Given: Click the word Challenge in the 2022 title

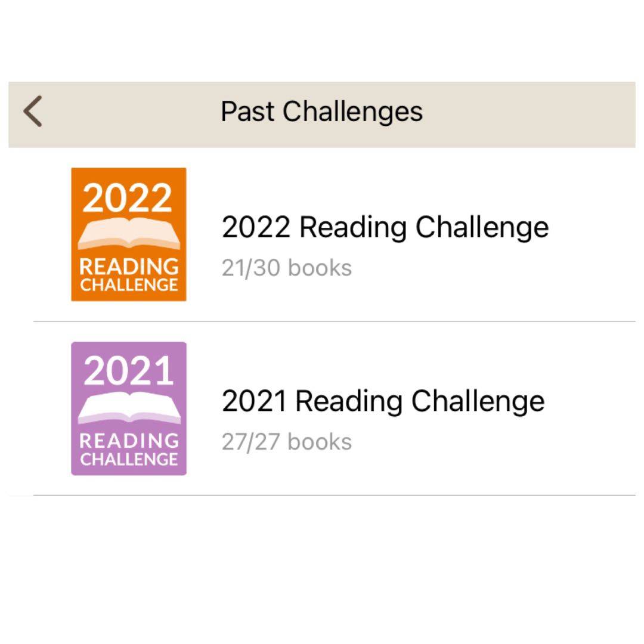Looking at the screenshot, I should pos(482,227).
